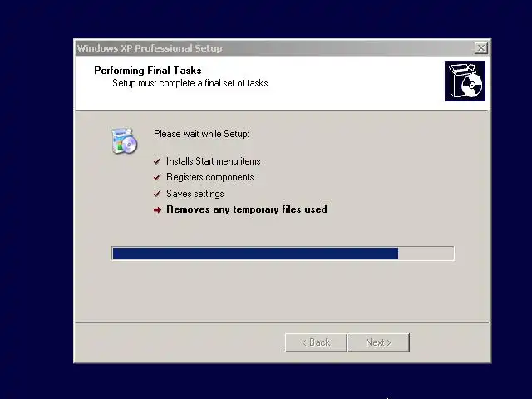Click the disabled Back button
532x399 pixels.
click(316, 342)
